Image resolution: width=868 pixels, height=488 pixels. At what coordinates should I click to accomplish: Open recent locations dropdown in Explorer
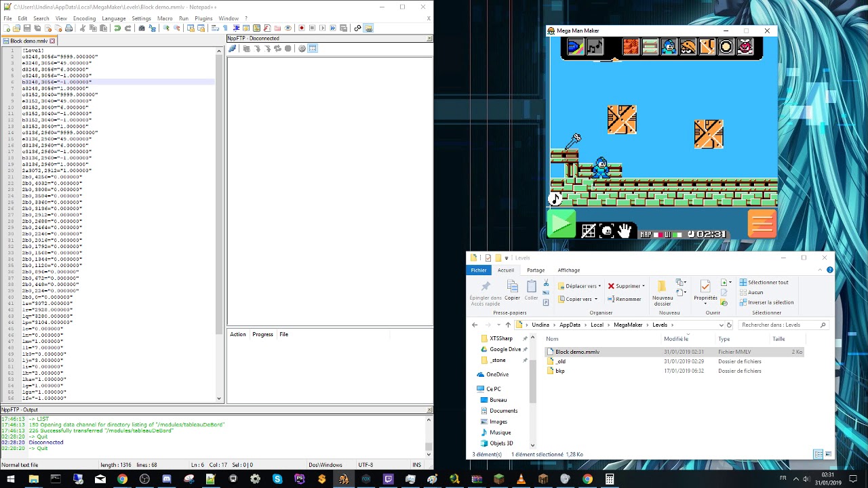tap(498, 325)
